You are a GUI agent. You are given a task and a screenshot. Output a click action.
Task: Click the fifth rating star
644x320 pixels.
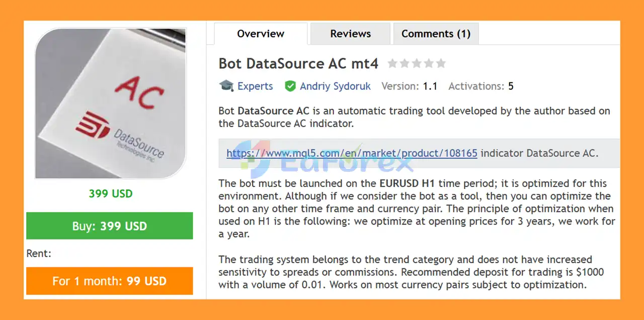(441, 63)
